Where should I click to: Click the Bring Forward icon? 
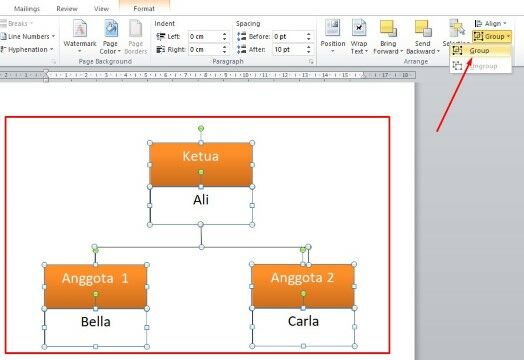coord(388,28)
